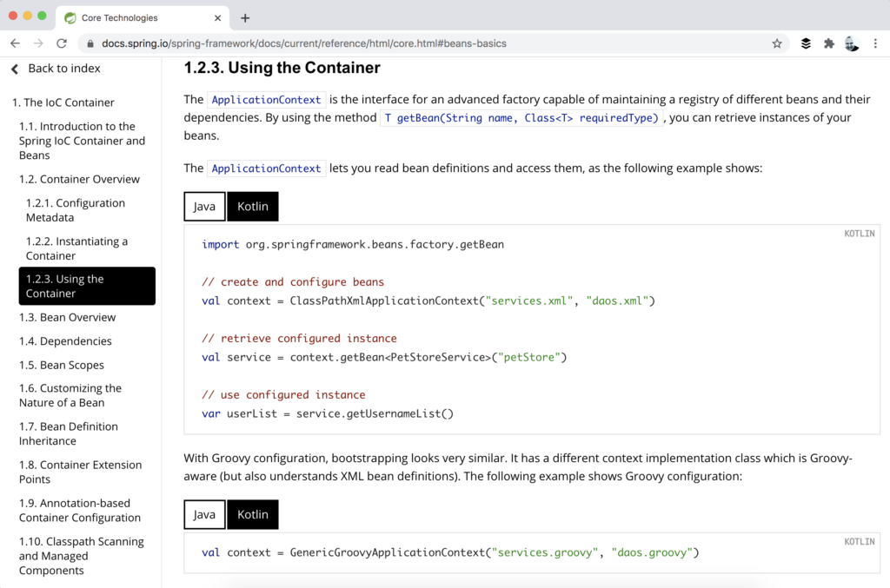Open a new browser tab
Screen dimensions: 890x588
pyautogui.click(x=245, y=18)
